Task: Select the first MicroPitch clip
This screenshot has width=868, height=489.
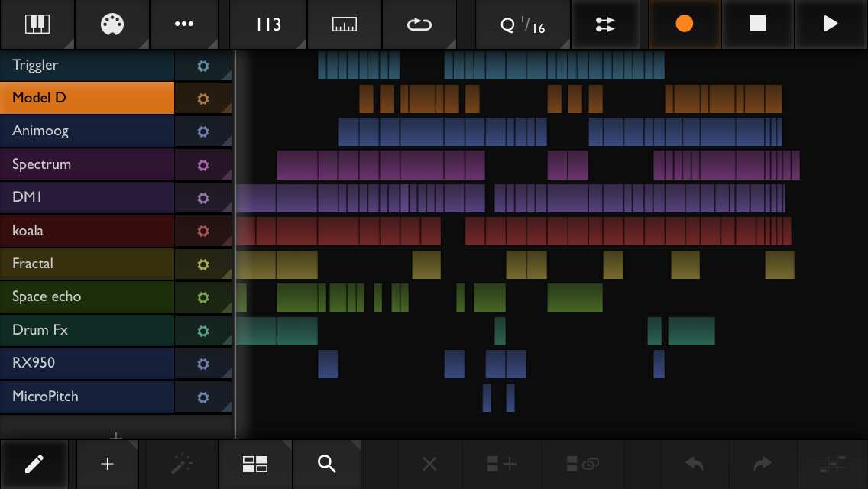Action: click(x=487, y=397)
